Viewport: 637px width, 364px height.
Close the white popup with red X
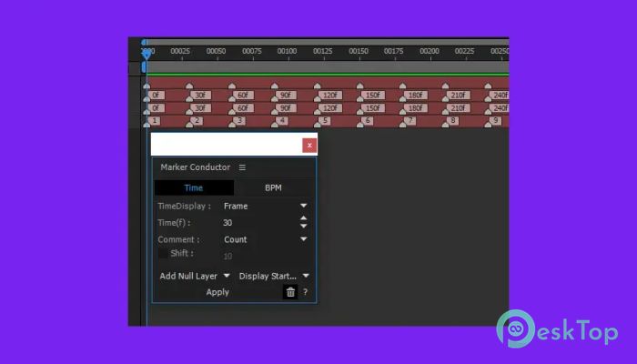pos(309,145)
